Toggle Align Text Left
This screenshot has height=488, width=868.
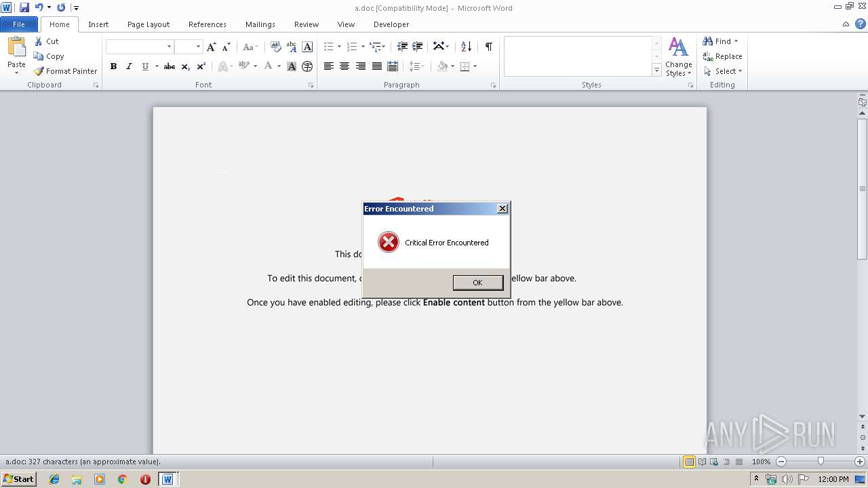[329, 66]
